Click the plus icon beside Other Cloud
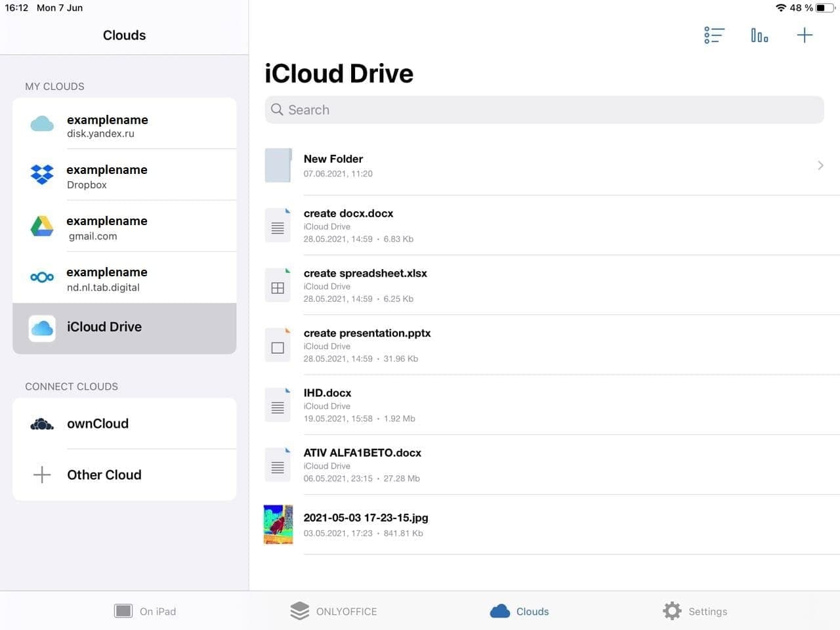 [x=42, y=474]
